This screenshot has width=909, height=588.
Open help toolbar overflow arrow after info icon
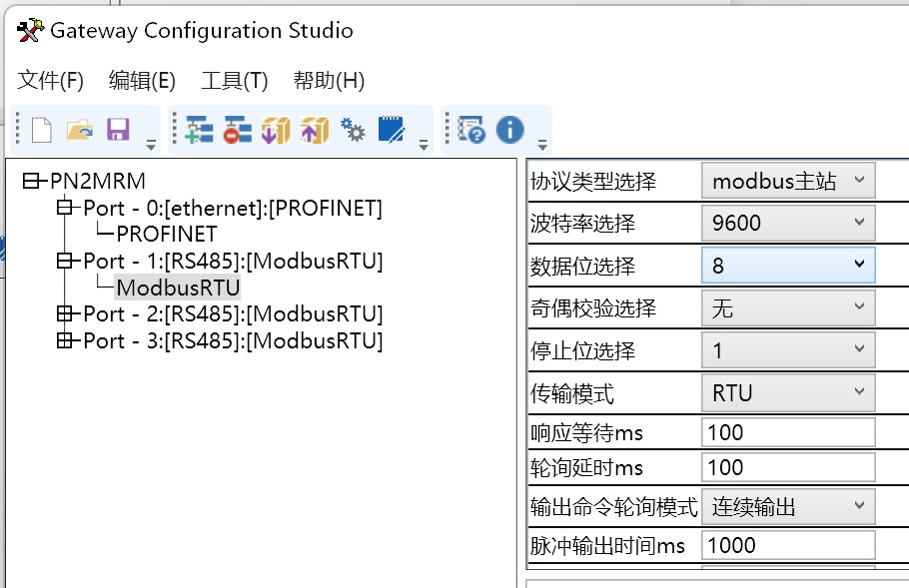point(542,145)
